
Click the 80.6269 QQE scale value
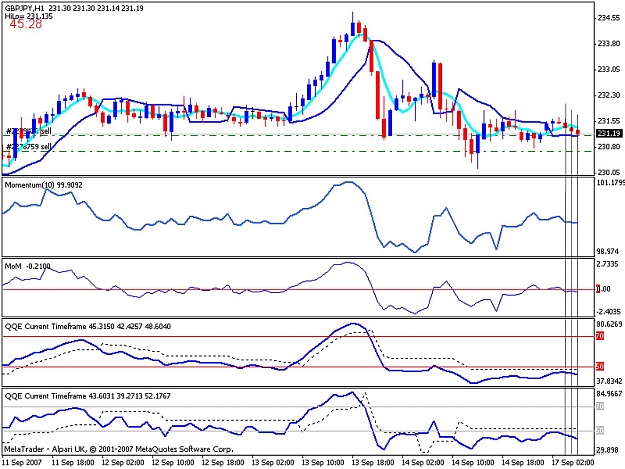click(x=609, y=324)
